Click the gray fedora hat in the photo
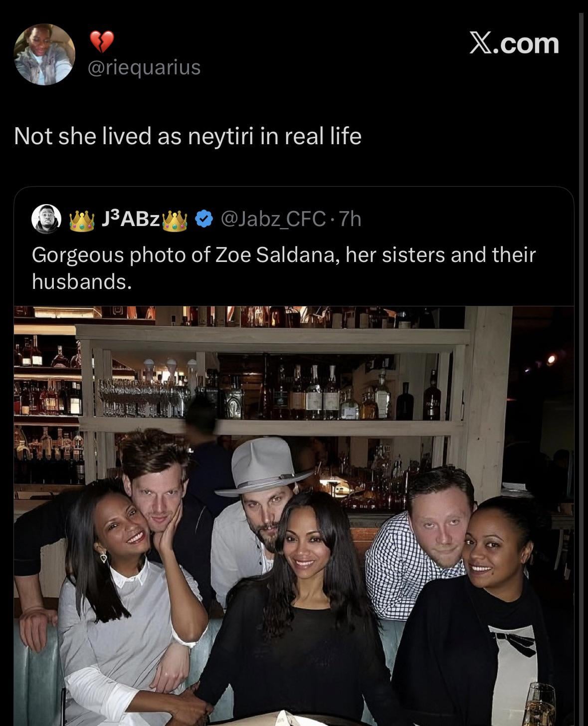Viewport: 588px width, 726px height. pyautogui.click(x=263, y=466)
